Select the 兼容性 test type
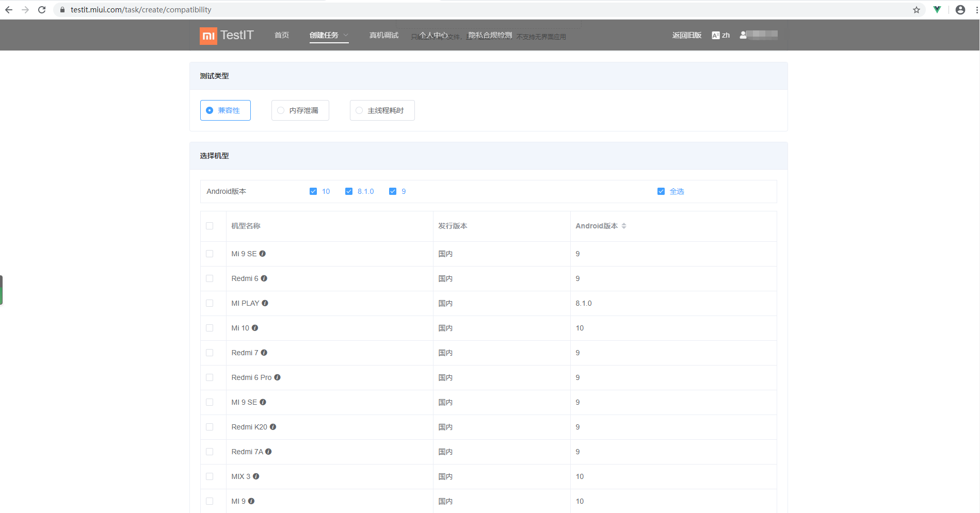Viewport: 980px width, 513px height. tap(226, 110)
